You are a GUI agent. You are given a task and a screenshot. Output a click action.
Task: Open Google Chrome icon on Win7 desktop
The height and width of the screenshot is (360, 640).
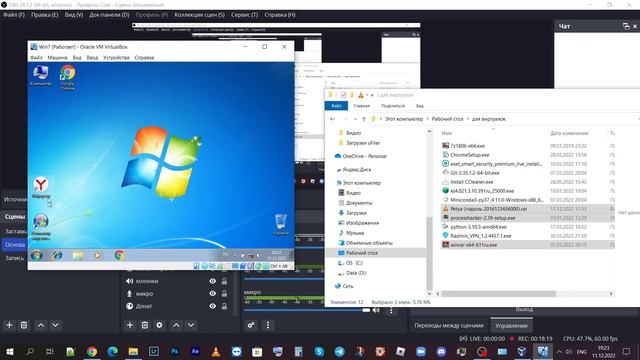pos(68,77)
